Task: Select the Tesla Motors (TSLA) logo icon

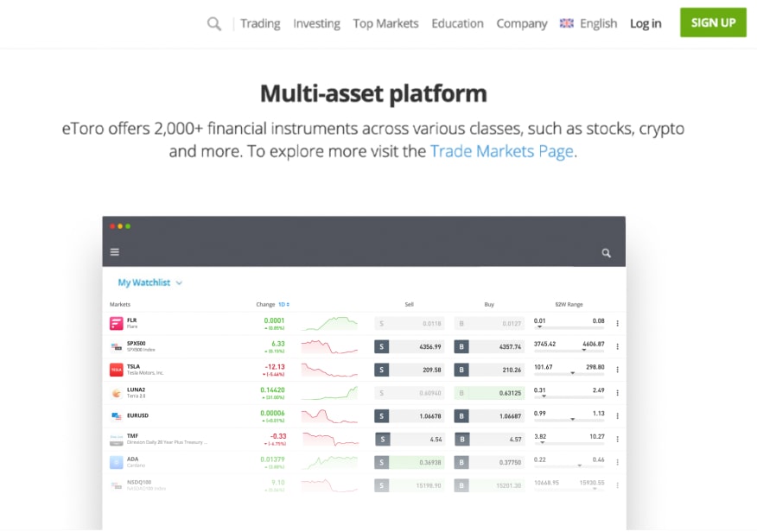Action: pyautogui.click(x=116, y=370)
